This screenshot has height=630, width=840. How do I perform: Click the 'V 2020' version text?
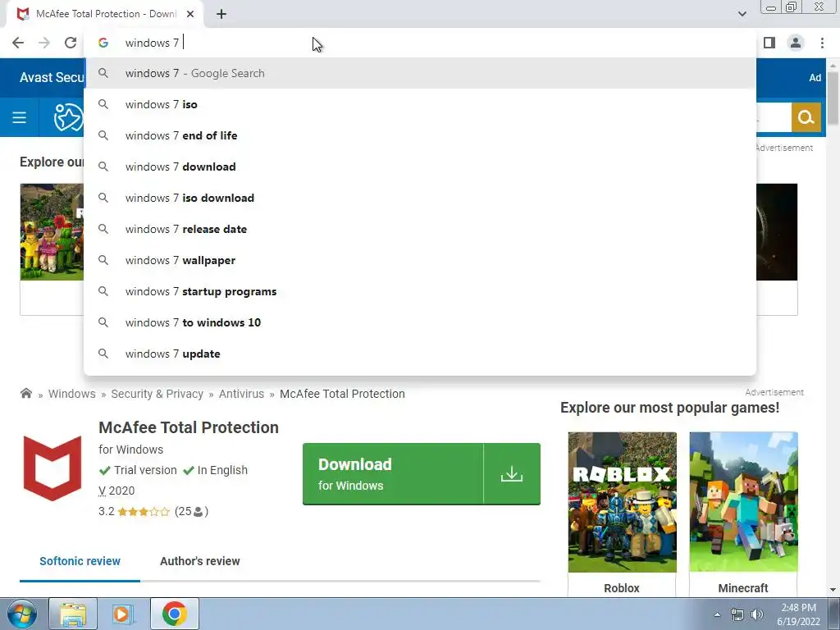coord(116,491)
